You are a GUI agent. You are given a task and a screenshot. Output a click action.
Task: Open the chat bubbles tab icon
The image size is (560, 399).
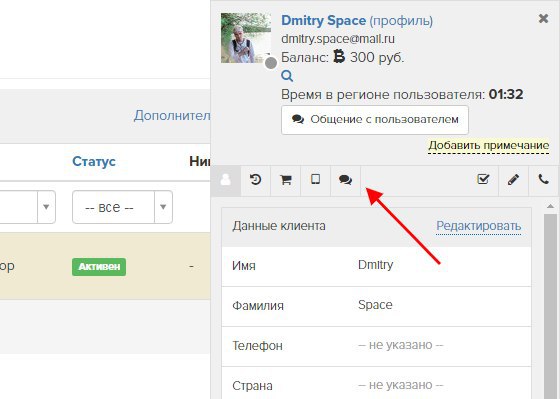(x=345, y=180)
